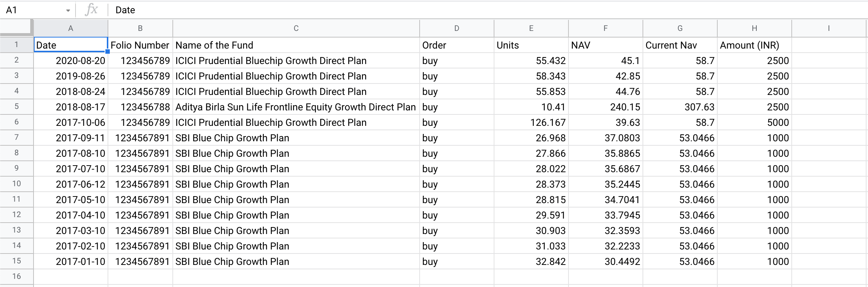Click the fx function icon
The image size is (868, 287).
tap(91, 10)
